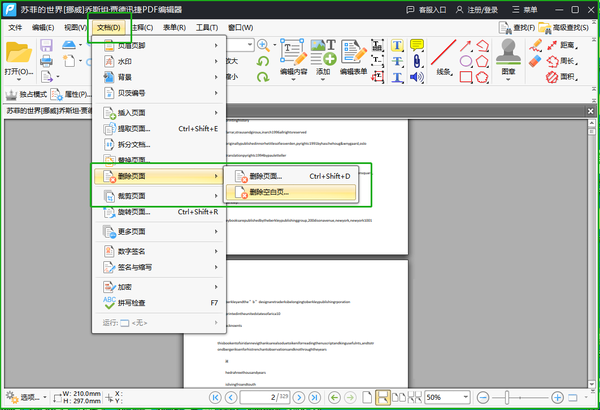The height and width of the screenshot is (410, 600).
Task: Select the paperclip file attachment tool
Action: tap(417, 61)
